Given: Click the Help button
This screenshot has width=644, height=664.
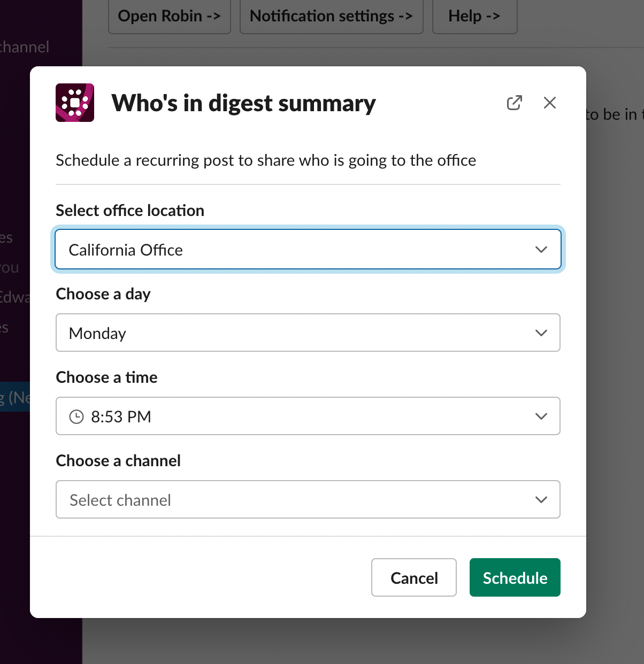Looking at the screenshot, I should (x=475, y=17).
